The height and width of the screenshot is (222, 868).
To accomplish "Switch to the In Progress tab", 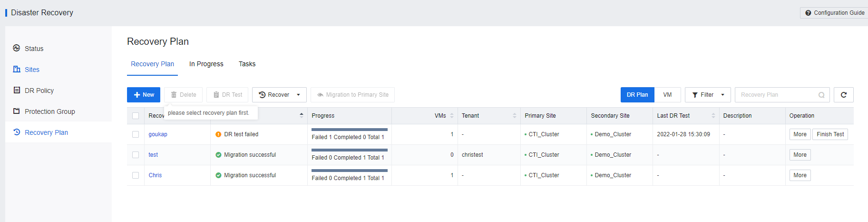I will point(206,64).
